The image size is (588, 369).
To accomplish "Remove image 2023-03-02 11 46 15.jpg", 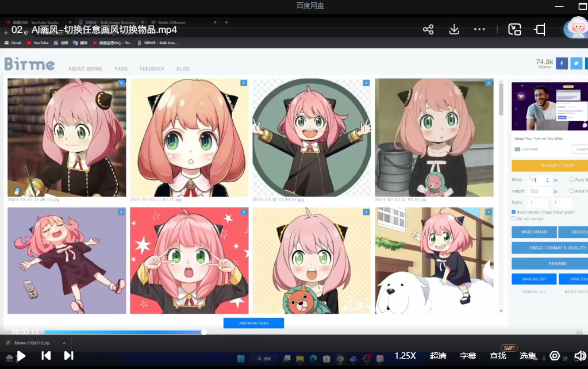I will (x=121, y=83).
